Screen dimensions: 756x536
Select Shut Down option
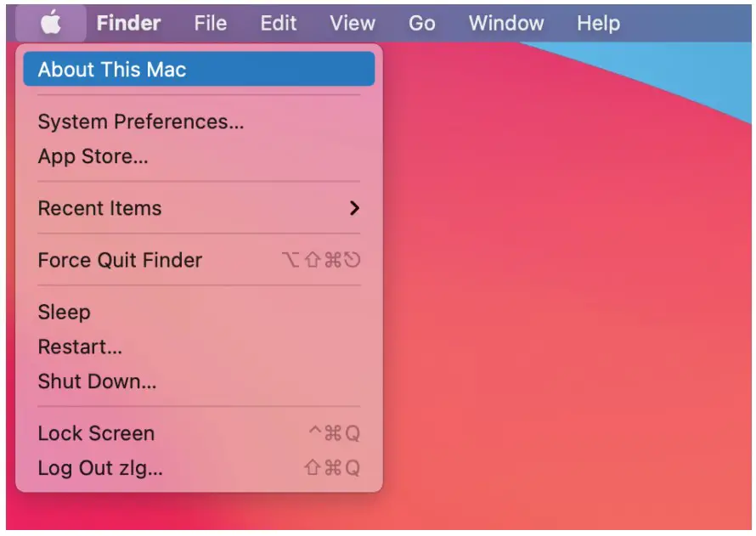click(x=199, y=381)
